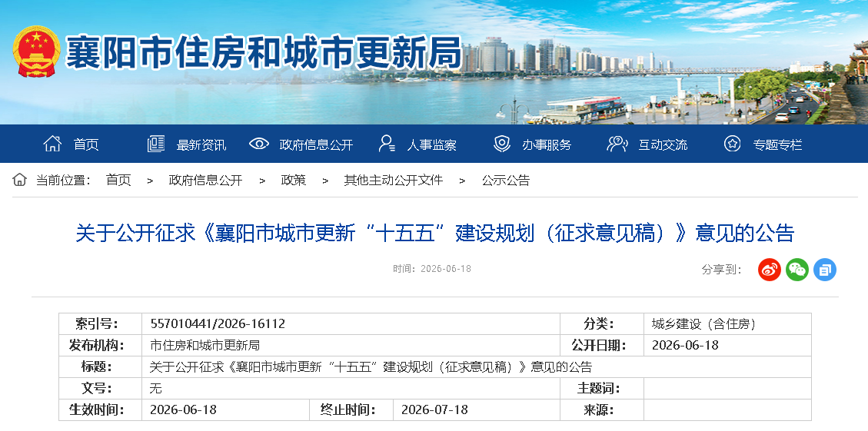This screenshot has height=431, width=868.
Task: Click the blue copy-link share icon
Action: coord(825,270)
